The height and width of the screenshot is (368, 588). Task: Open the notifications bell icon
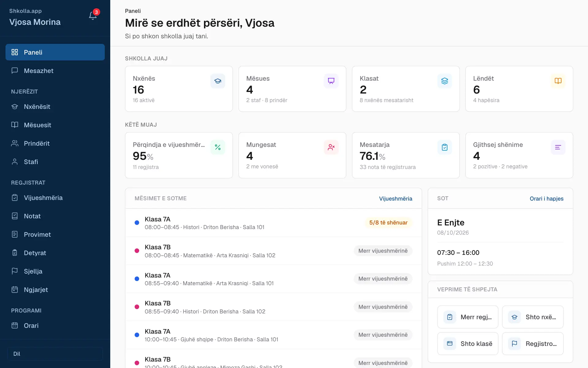click(x=93, y=15)
